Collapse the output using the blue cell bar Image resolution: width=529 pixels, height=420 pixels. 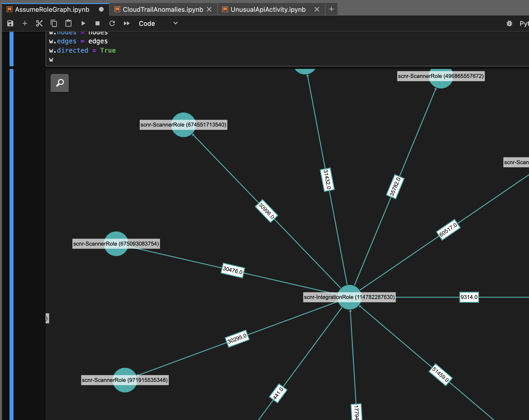[x=11, y=226]
